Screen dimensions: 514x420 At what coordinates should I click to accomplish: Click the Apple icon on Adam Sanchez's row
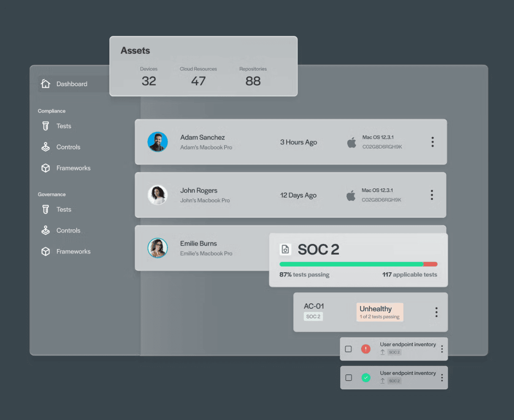(x=351, y=142)
